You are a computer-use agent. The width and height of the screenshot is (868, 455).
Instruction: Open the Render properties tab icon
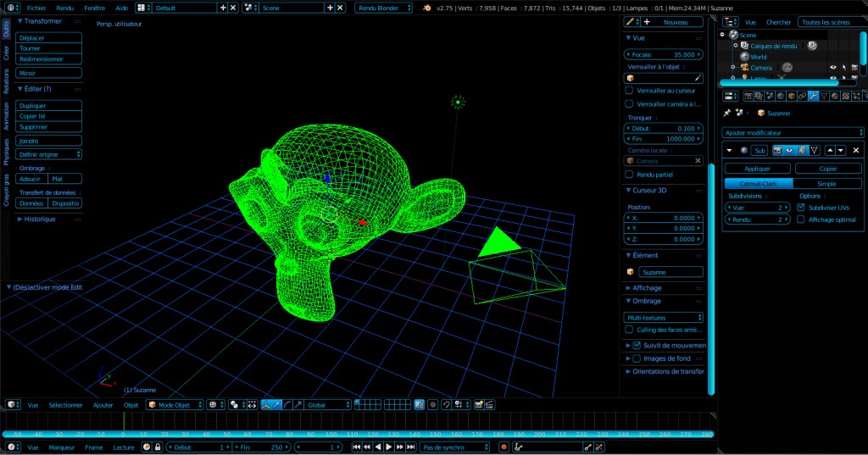point(748,96)
